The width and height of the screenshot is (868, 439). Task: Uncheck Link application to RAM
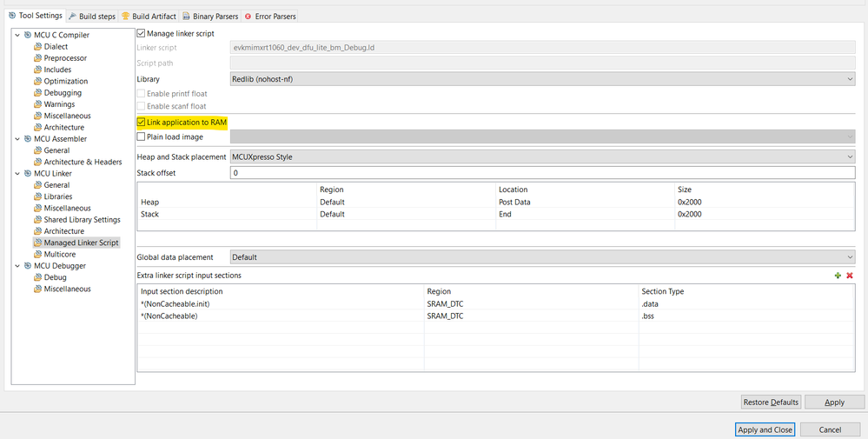click(141, 123)
